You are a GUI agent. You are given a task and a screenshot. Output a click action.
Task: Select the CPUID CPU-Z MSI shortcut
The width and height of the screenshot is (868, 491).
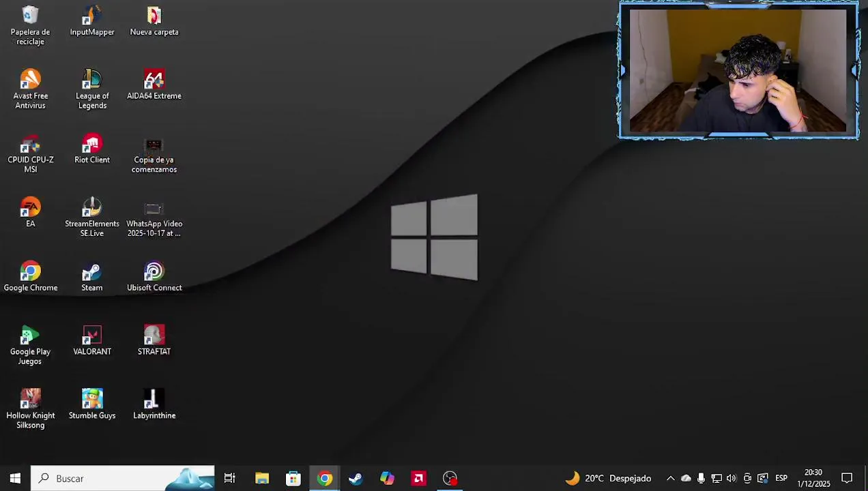click(30, 153)
